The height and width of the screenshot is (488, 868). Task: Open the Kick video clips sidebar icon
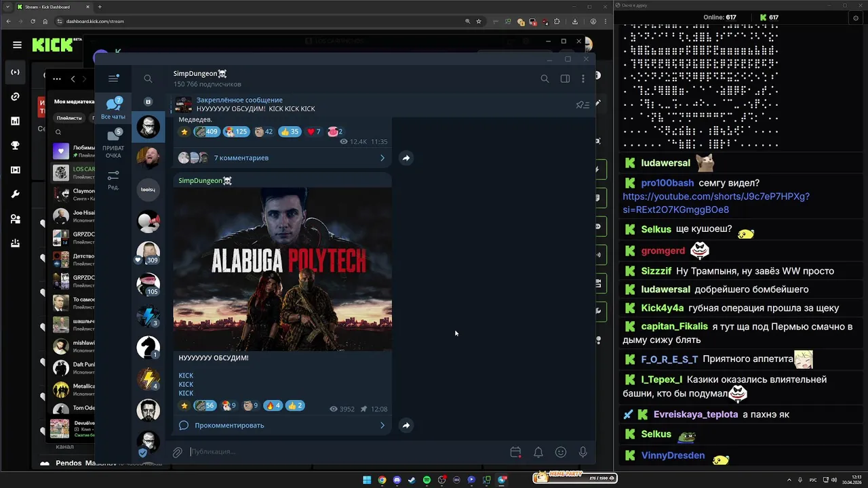point(15,169)
